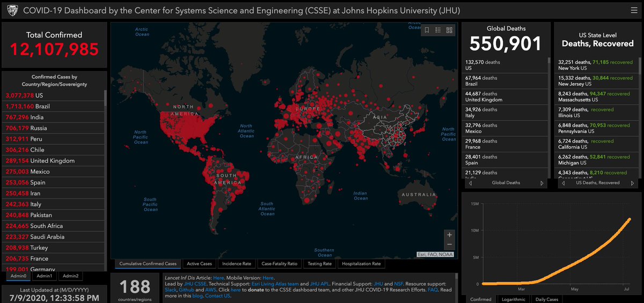Open the Contact US link
Image resolution: width=644 pixels, height=303 pixels.
(217, 295)
